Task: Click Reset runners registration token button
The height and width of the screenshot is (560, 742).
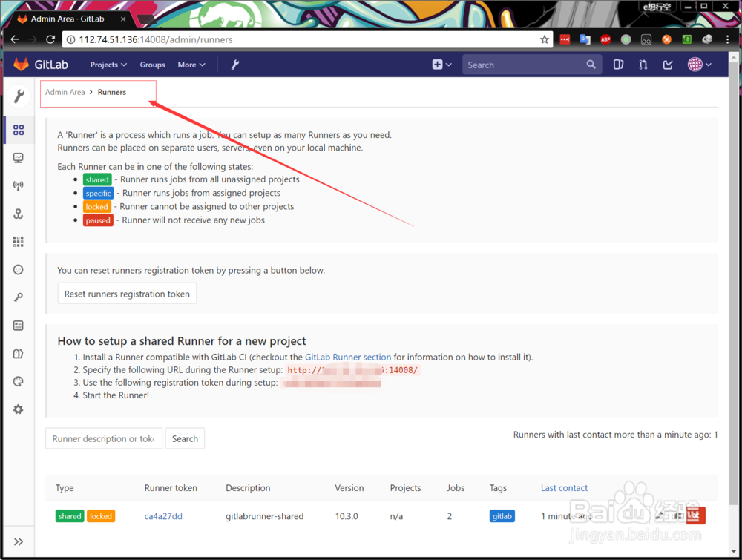Action: 127,294
